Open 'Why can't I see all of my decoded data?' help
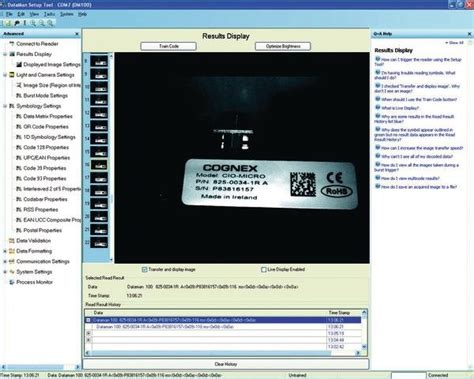Image resolution: width=474 pixels, height=379 pixels. (x=417, y=156)
